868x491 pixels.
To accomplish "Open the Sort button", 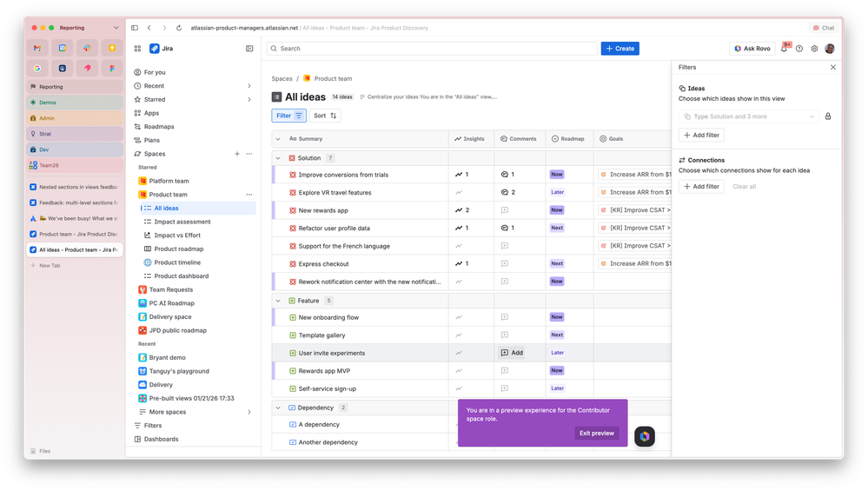I will tap(325, 116).
